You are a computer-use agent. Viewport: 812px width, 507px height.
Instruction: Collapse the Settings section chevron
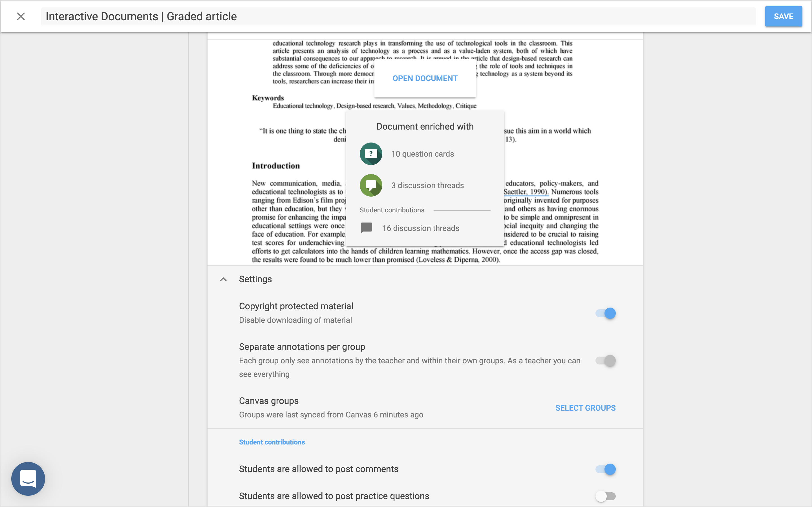coord(223,279)
